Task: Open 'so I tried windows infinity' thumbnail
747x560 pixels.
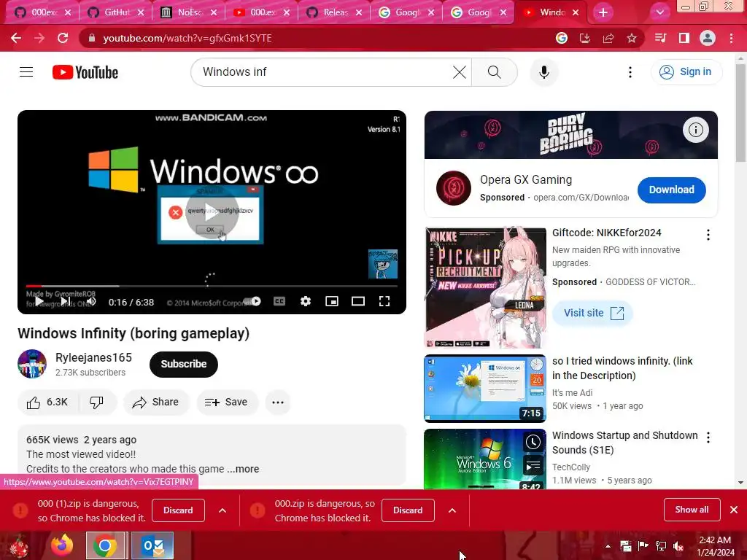Action: 485,389
